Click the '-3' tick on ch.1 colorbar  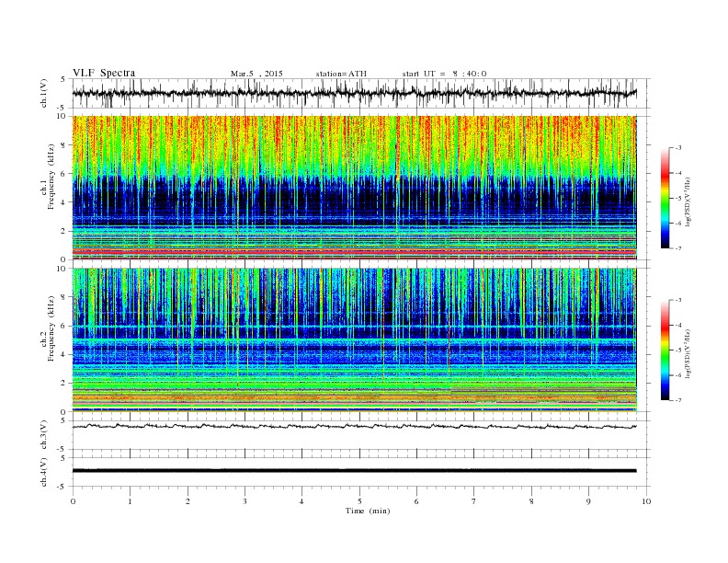point(678,148)
